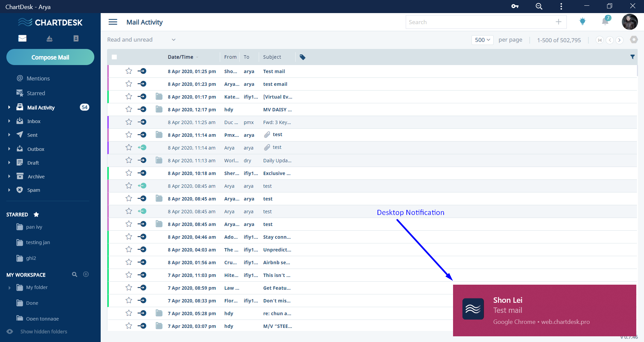Image resolution: width=644 pixels, height=342 pixels.
Task: Click into the Search input field
Action: [480, 22]
